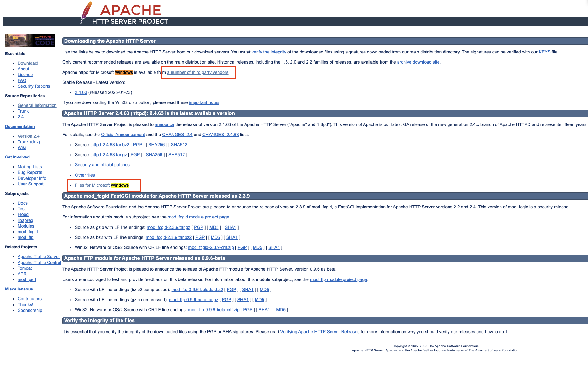The width and height of the screenshot is (588, 365).
Task: Download mod_fcgid-2.3.9.tar.gz
Action: 168,227
